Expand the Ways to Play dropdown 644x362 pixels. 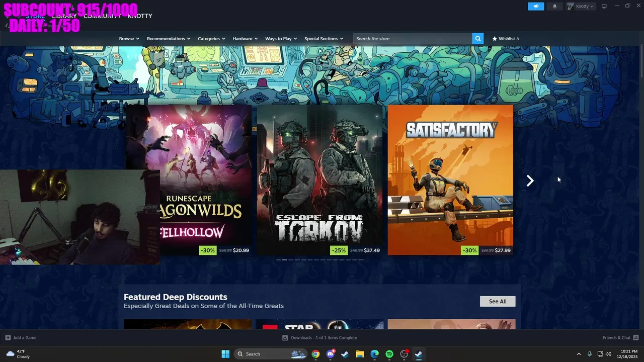[281, 39]
